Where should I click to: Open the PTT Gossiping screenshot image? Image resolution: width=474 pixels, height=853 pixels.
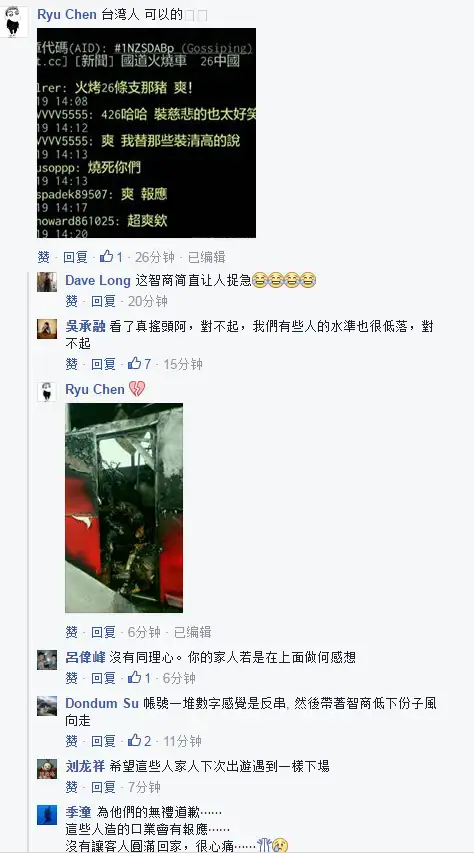(146, 133)
